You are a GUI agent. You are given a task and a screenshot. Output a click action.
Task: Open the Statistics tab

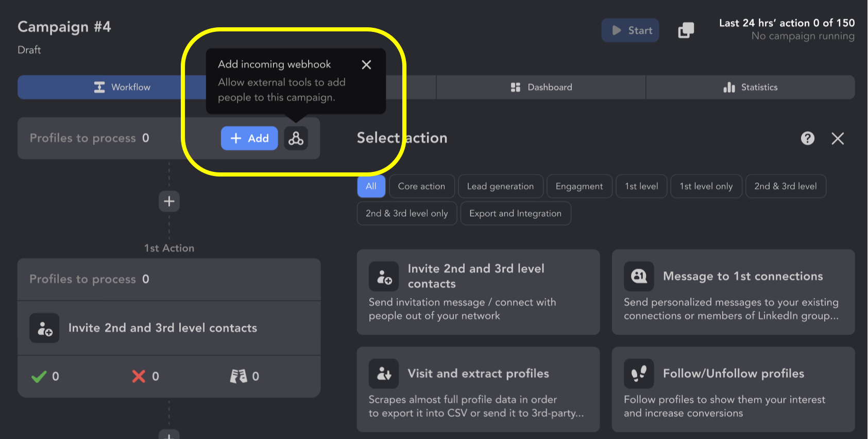(x=751, y=87)
